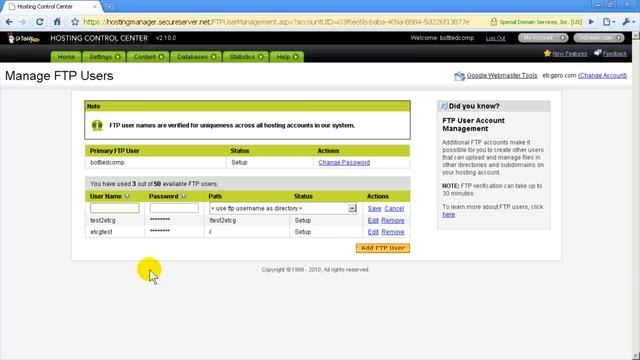This screenshot has width=640, height=360.
Task: Open browser home page icon
Action: [x=57, y=22]
